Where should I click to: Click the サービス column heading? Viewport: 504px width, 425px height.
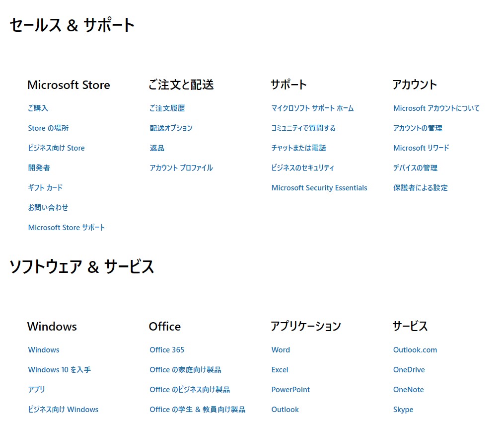click(x=410, y=326)
